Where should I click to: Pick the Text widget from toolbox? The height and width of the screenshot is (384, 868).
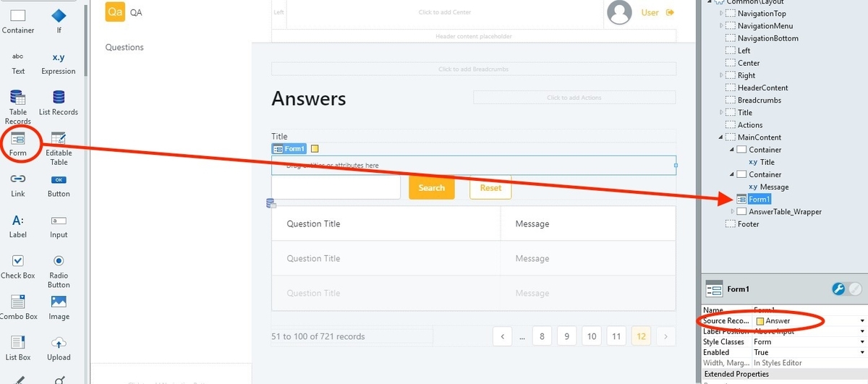pyautogui.click(x=18, y=63)
